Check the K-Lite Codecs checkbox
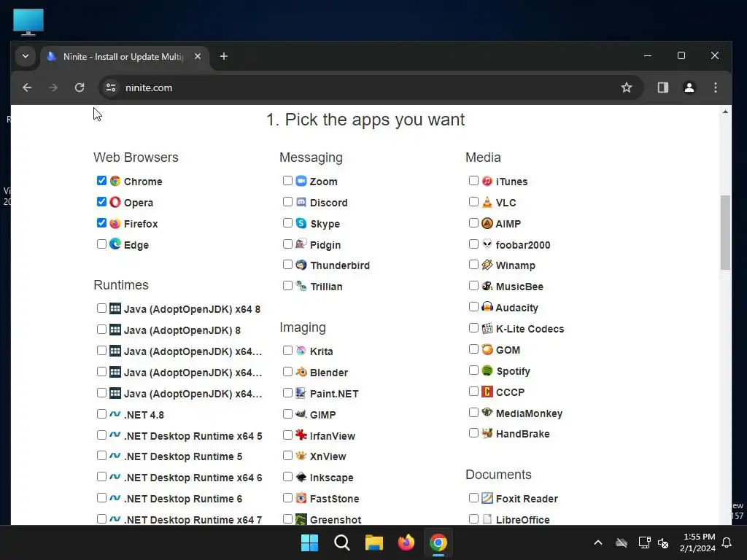This screenshot has height=560, width=747. (473, 328)
